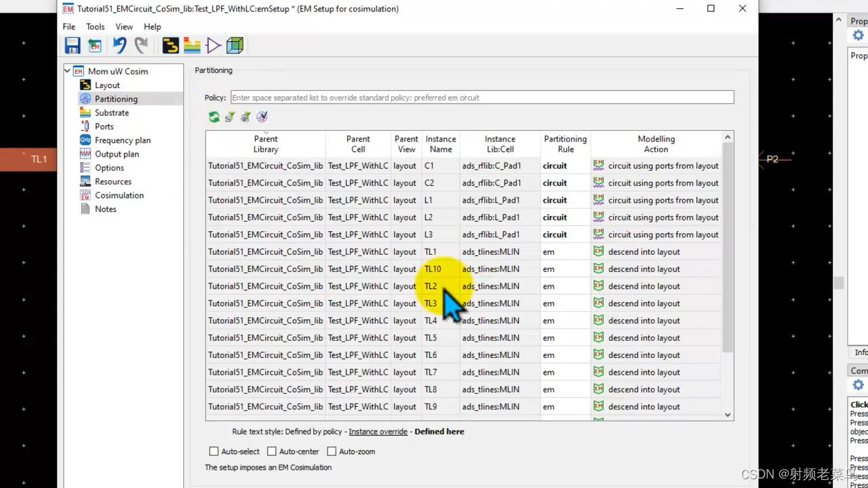868x488 pixels.
Task: Click the Simulate play-arrow toolbar icon
Action: point(212,45)
